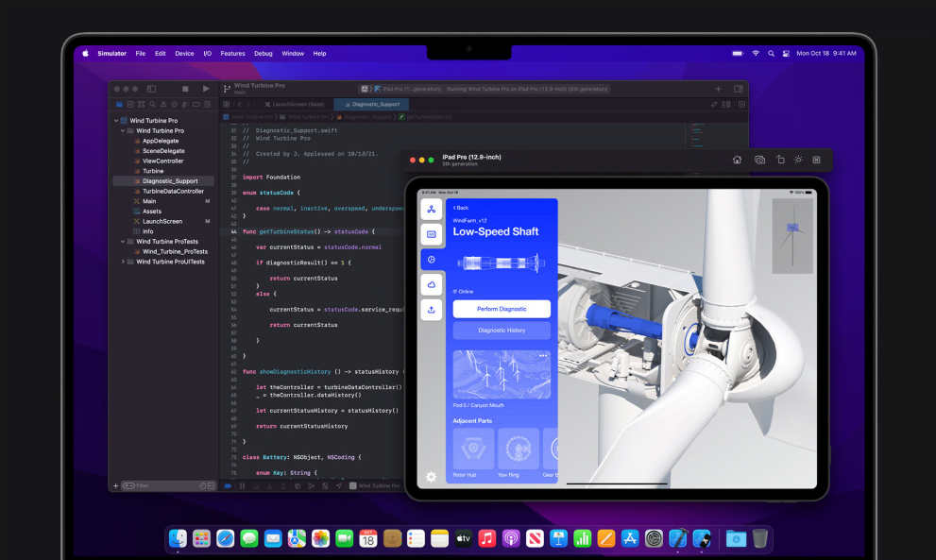The height and width of the screenshot is (560, 936).
Task: Rotate the simulated iPad device
Action: point(781,160)
